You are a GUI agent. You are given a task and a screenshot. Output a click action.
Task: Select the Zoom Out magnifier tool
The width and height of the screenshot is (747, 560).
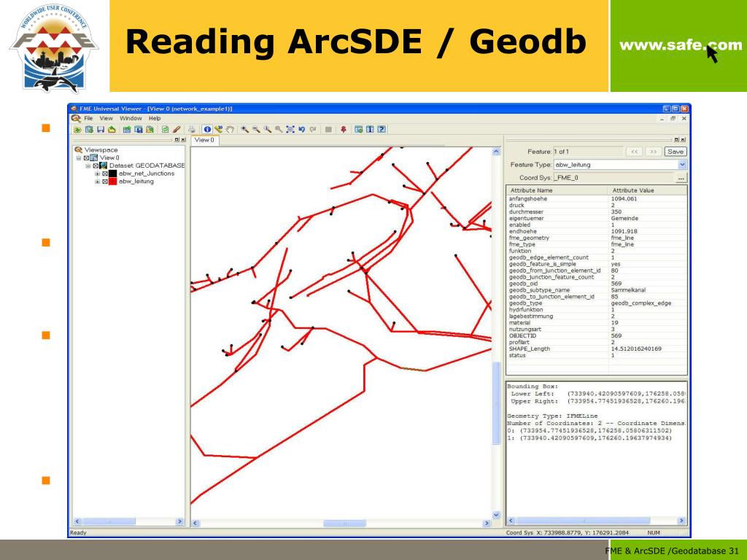256,130
